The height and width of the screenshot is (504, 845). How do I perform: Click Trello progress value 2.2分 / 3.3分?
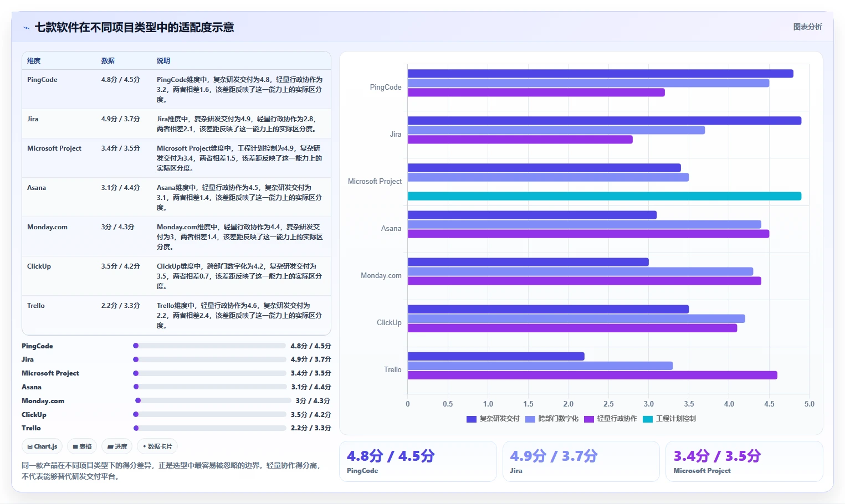click(x=311, y=428)
